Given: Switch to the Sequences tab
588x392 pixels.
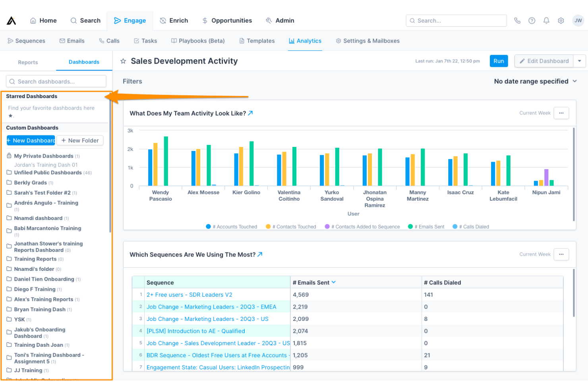Looking at the screenshot, I should pyautogui.click(x=26, y=41).
